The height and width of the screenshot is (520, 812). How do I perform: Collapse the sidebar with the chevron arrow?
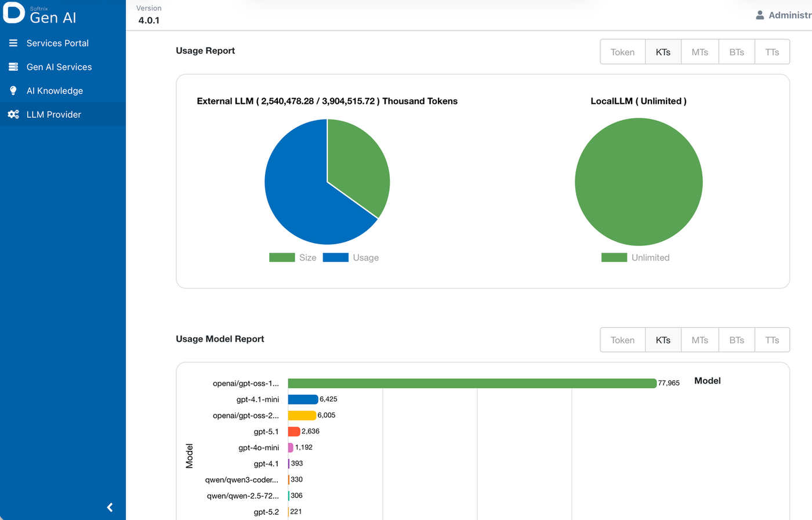[110, 507]
